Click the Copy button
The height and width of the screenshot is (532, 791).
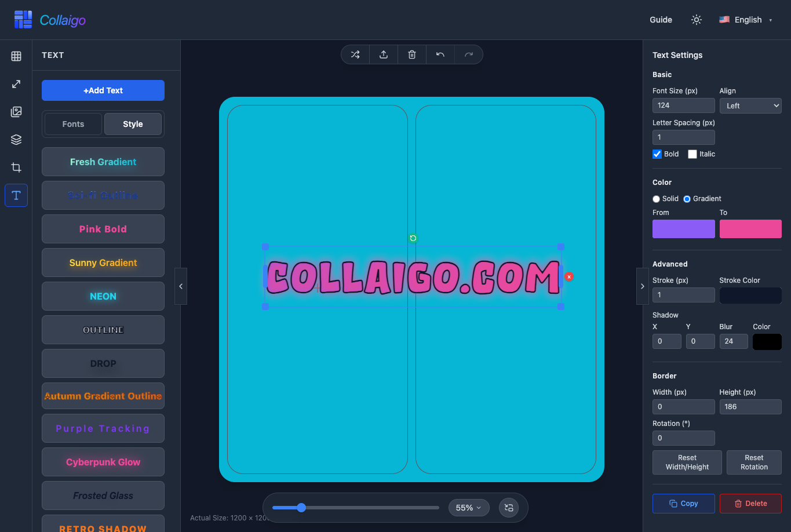pyautogui.click(x=683, y=504)
